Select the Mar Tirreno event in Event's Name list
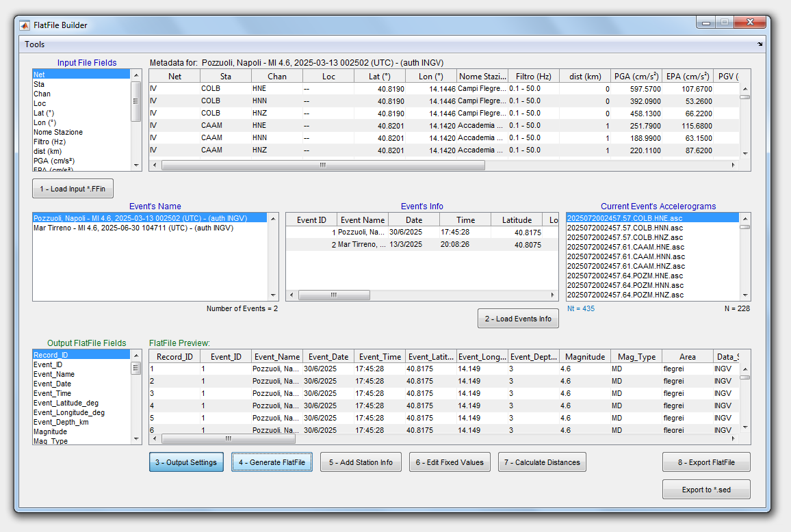Image resolution: width=791 pixels, height=532 pixels. pos(133,228)
